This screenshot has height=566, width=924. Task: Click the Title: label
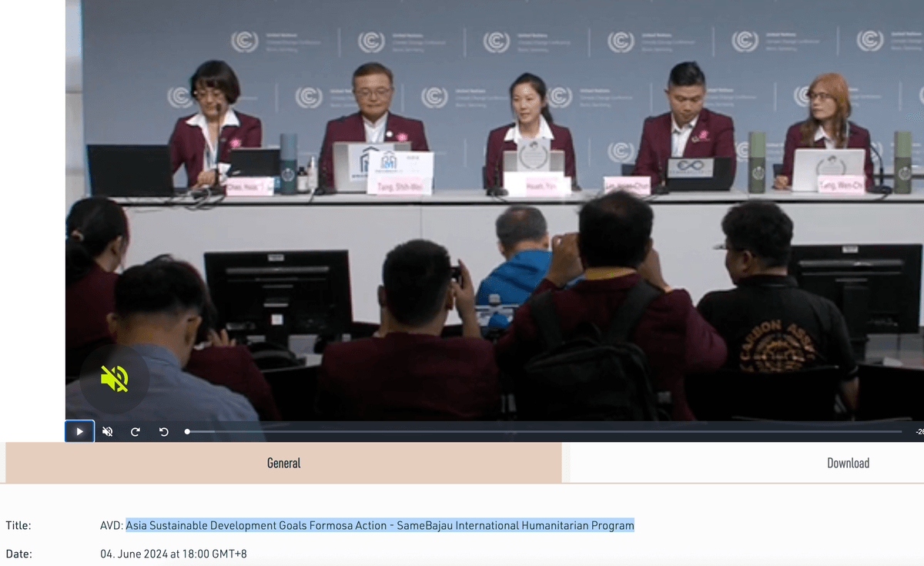pyautogui.click(x=18, y=525)
